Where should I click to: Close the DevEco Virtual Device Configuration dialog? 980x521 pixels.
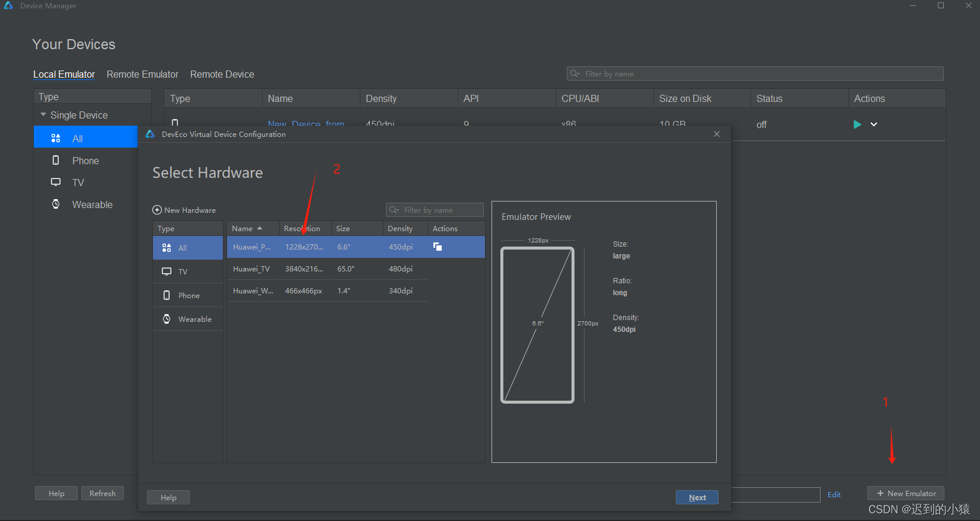(x=717, y=134)
